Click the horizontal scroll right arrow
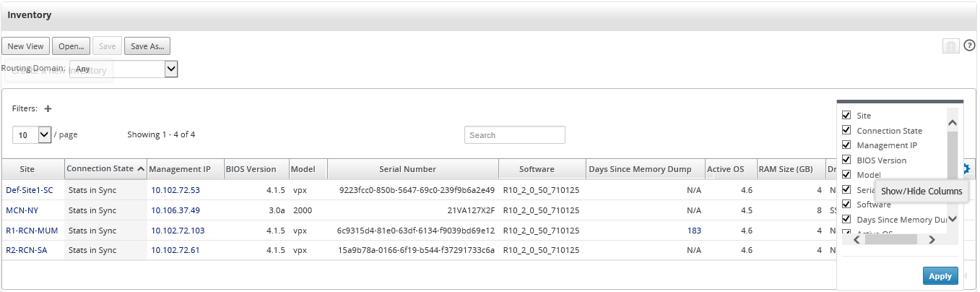 coord(932,239)
